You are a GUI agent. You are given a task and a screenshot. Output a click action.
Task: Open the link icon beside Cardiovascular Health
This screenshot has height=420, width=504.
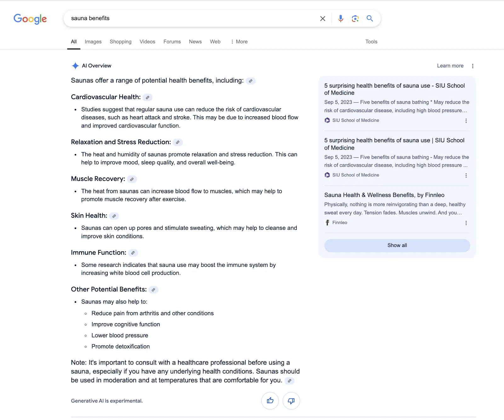point(147,97)
